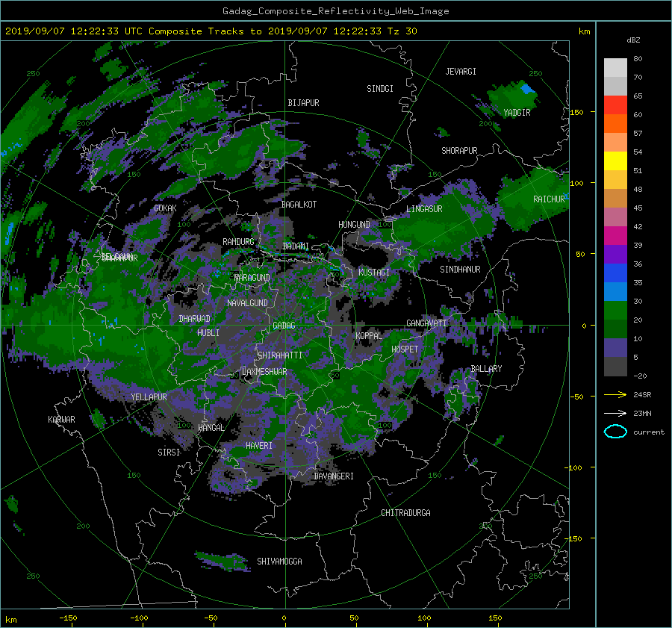Click the JEVARGI city label
Viewport: 672px width, 628px height.
click(x=461, y=72)
